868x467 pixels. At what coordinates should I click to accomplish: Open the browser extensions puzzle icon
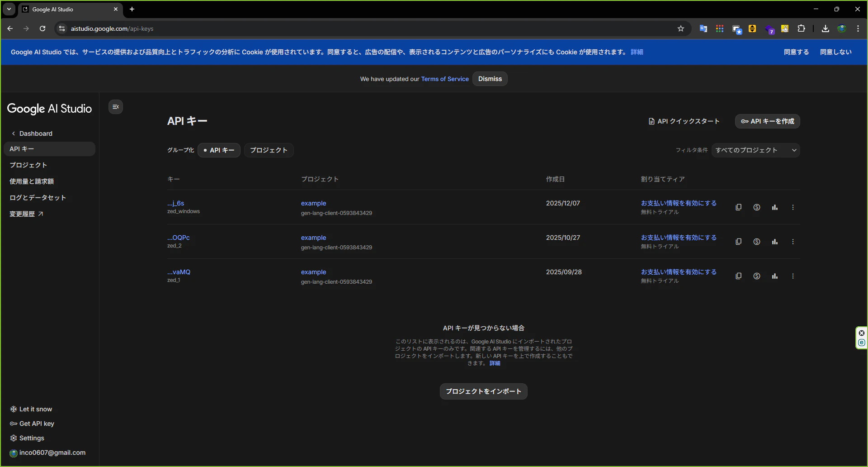[801, 29]
